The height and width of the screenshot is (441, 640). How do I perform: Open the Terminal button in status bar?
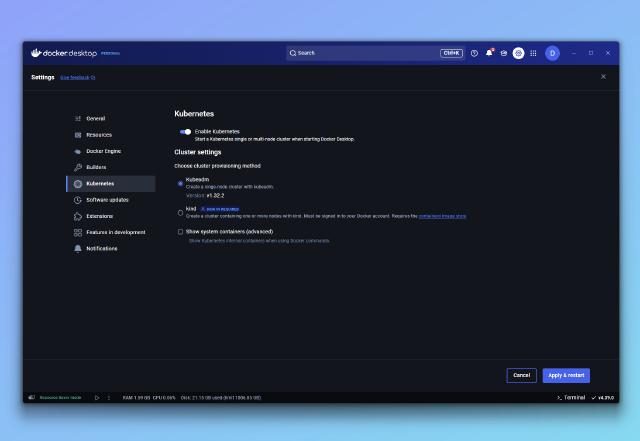tap(571, 398)
